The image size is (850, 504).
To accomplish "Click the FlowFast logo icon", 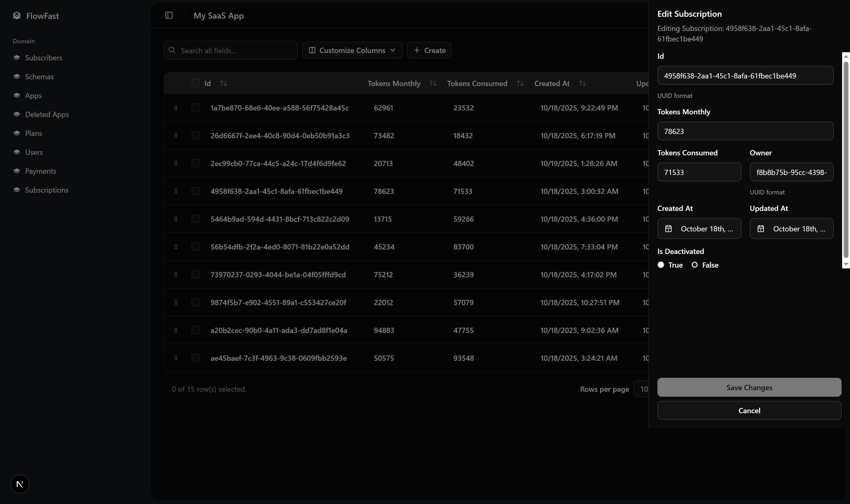I will coord(17,16).
